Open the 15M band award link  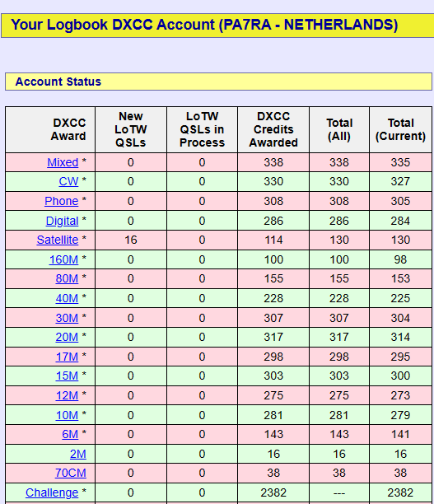[x=67, y=376]
